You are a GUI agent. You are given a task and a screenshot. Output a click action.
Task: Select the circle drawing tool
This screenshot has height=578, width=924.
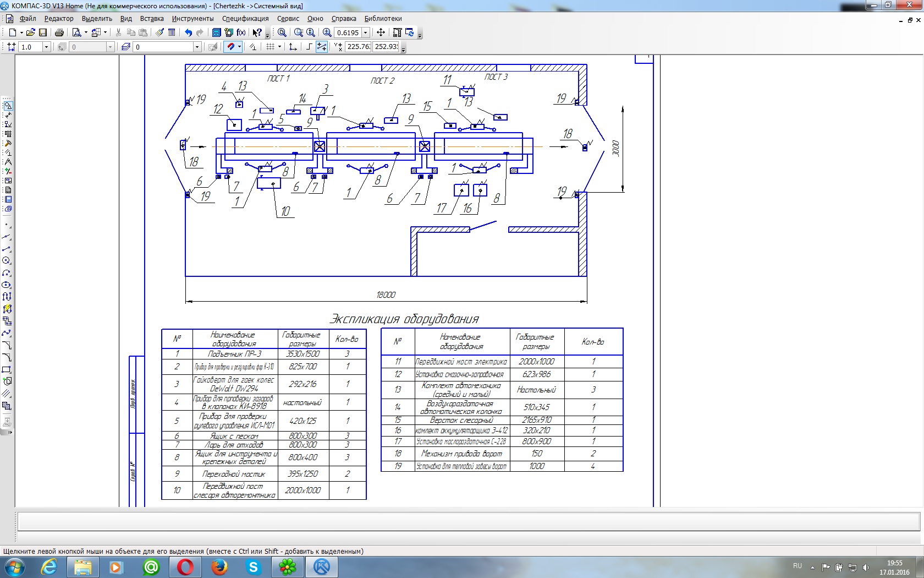7,261
